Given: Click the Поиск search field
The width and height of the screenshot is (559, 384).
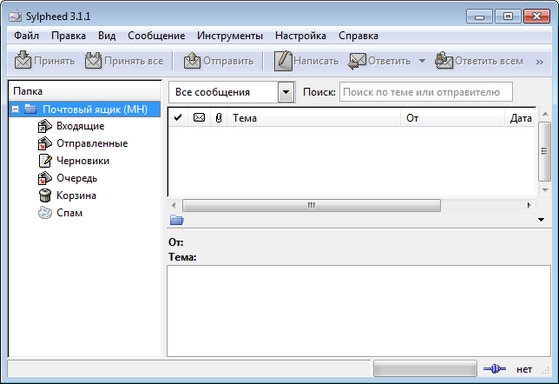Looking at the screenshot, I should point(426,92).
